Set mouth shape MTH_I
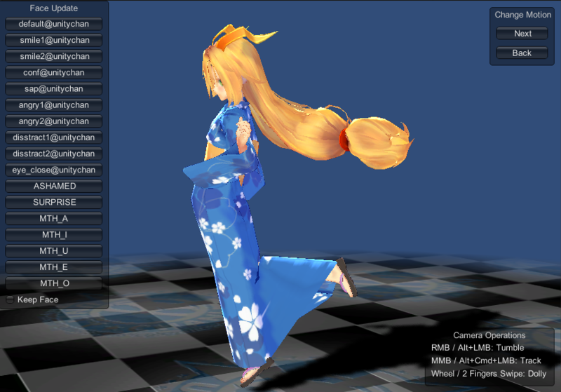 [x=54, y=235]
